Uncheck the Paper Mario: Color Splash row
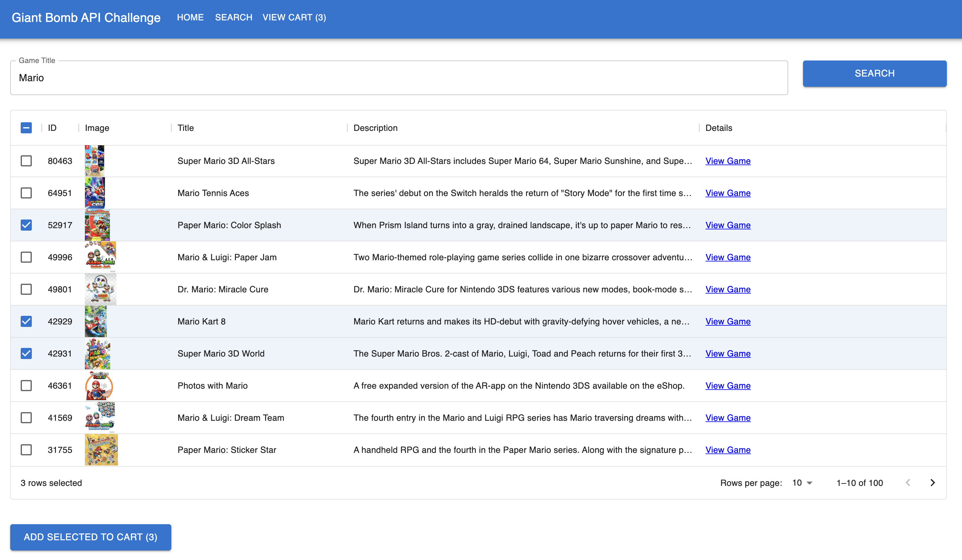 [x=26, y=225]
